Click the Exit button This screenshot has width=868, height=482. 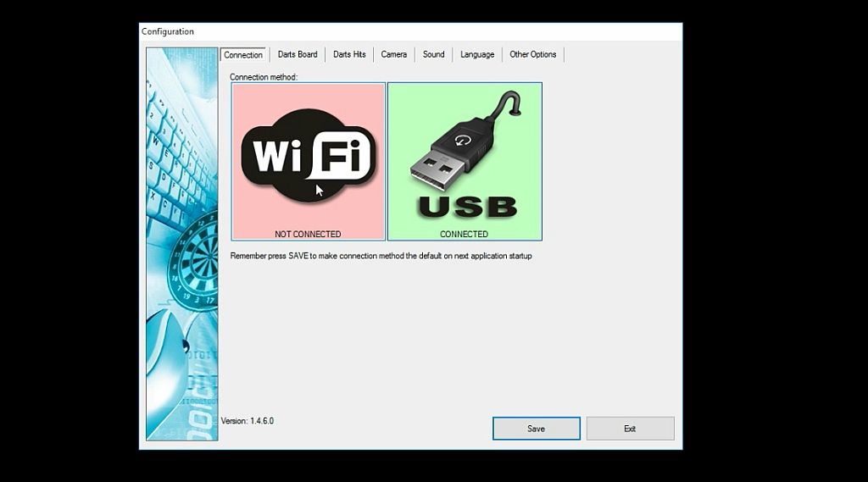(630, 429)
